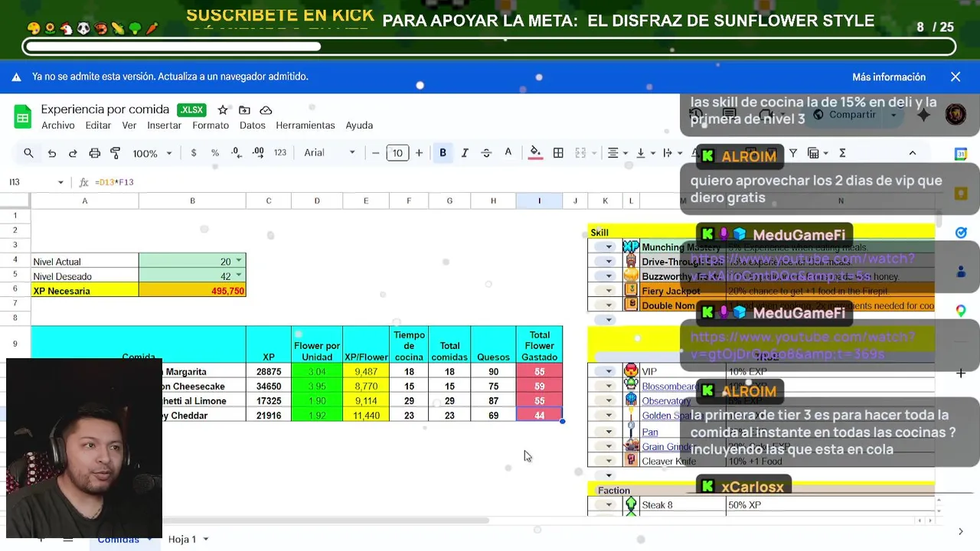Open the fill color picker

point(536,153)
